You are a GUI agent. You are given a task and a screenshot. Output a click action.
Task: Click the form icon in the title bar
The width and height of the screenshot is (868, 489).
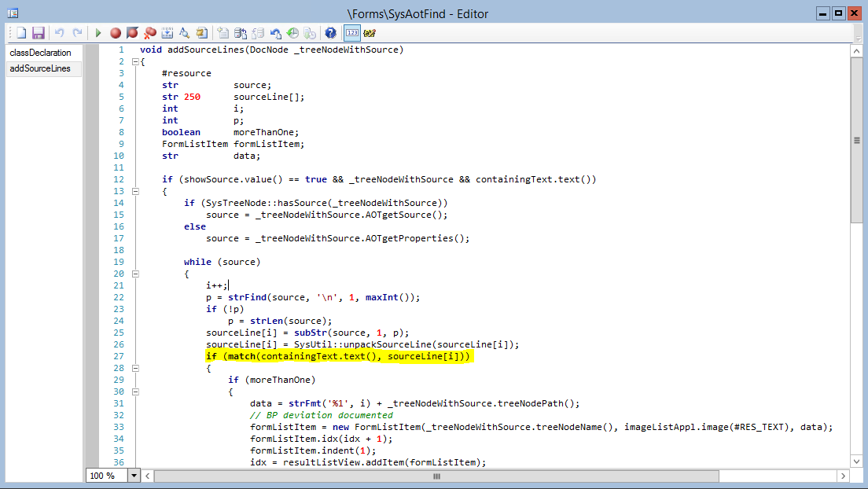tap(13, 13)
